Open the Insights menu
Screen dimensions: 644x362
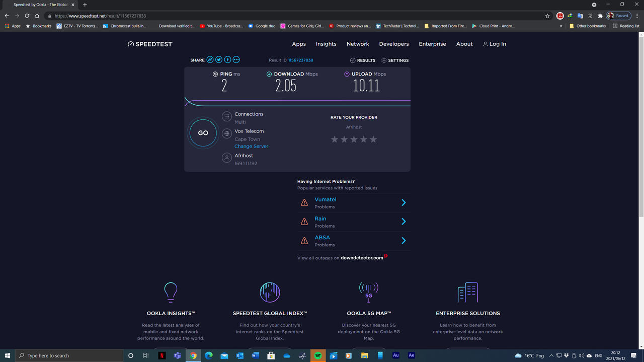[326, 44]
